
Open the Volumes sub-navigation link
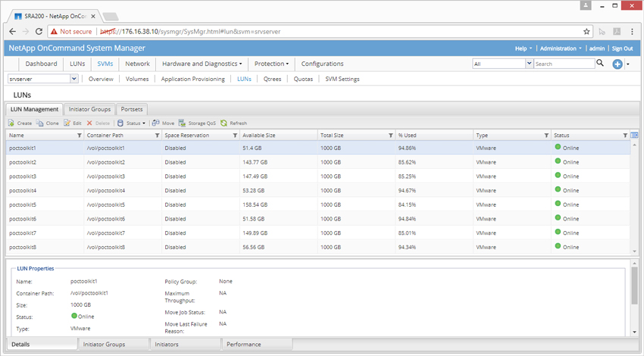pos(137,79)
